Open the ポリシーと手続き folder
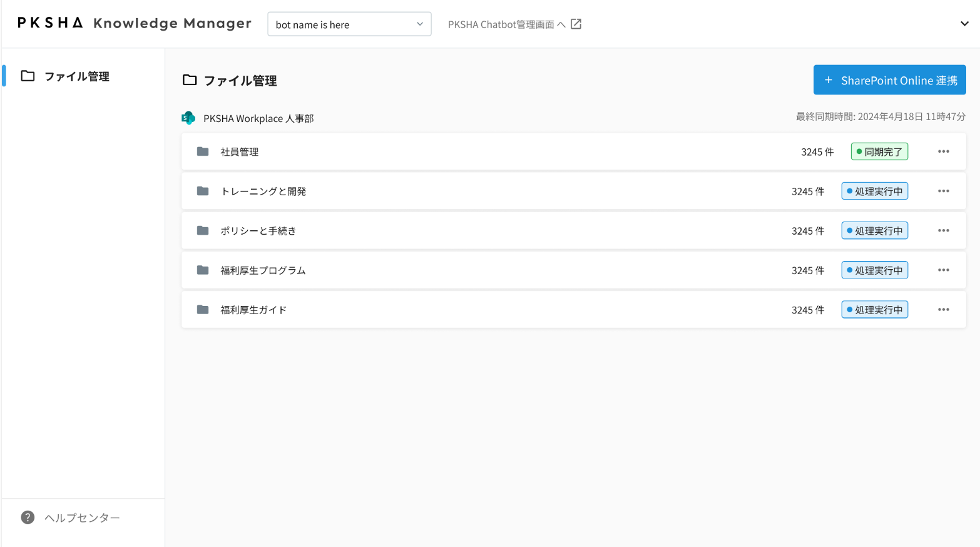 click(x=573, y=230)
